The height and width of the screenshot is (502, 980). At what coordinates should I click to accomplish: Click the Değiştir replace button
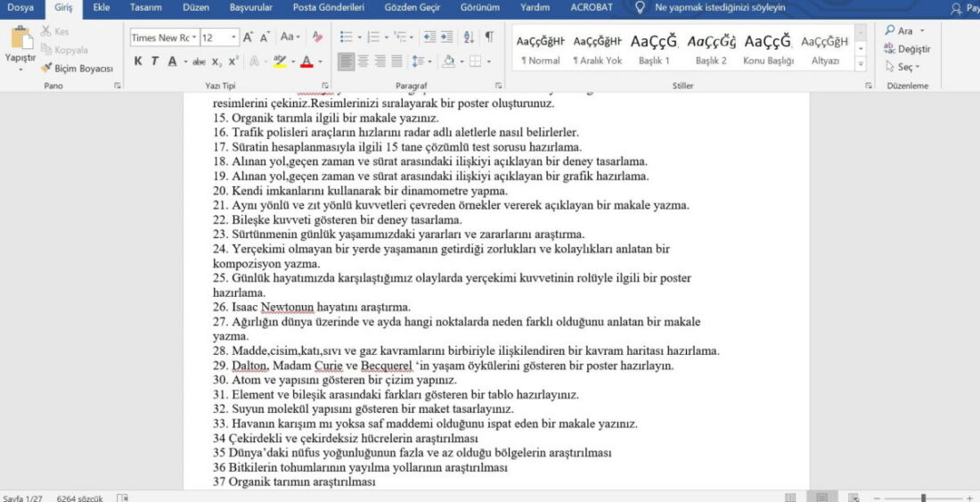(907, 49)
